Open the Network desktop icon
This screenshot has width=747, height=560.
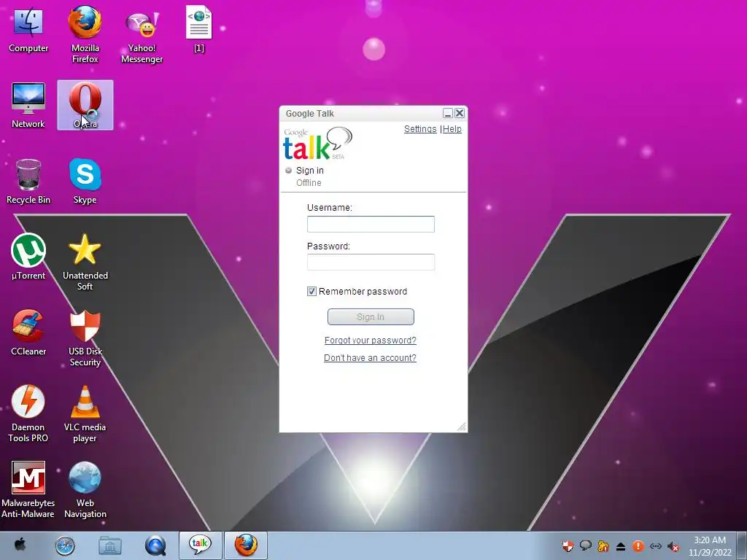coord(28,105)
